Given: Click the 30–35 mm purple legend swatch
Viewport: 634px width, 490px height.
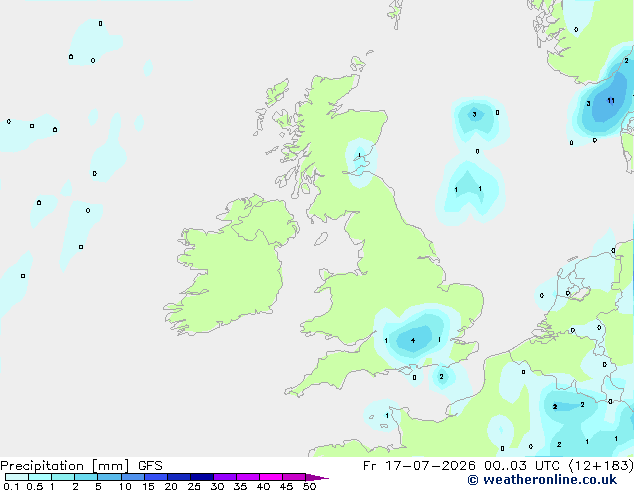Looking at the screenshot, I should point(225,477).
